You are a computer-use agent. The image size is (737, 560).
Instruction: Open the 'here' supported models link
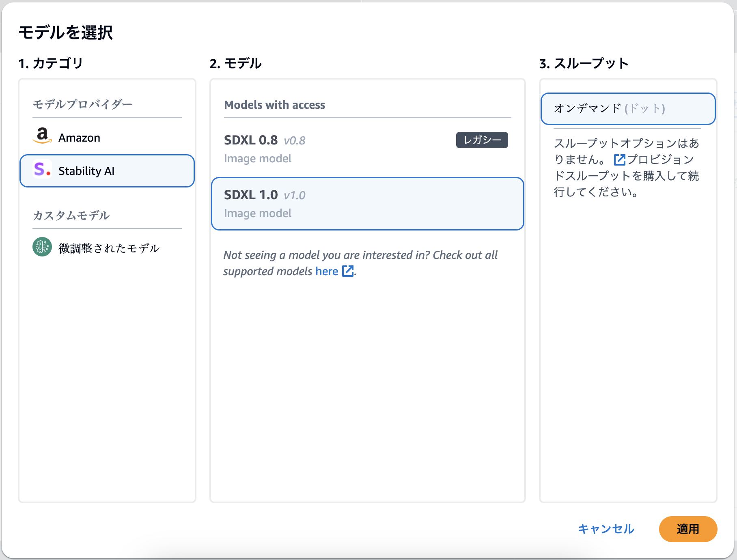tap(327, 271)
